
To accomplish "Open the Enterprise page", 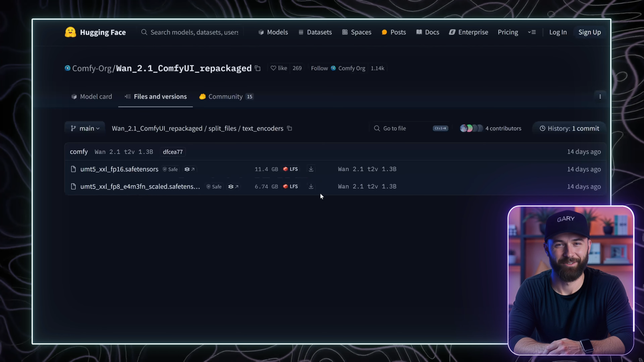I will (469, 32).
